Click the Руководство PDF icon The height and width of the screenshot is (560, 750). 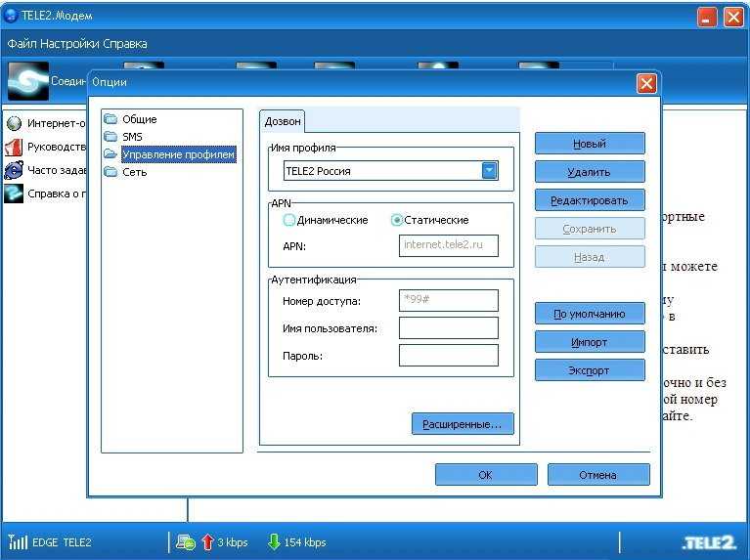(x=14, y=147)
